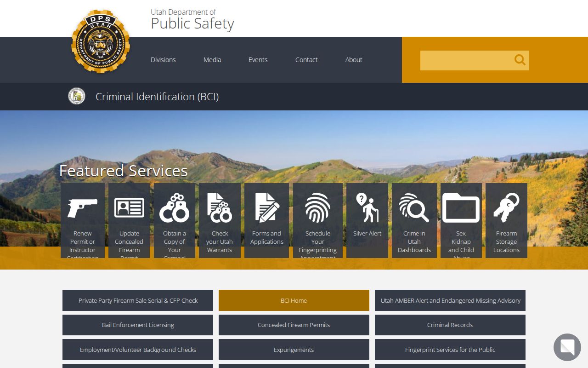The height and width of the screenshot is (368, 588).
Task: Open the handgun Renew Permit tile
Action: coord(83,220)
